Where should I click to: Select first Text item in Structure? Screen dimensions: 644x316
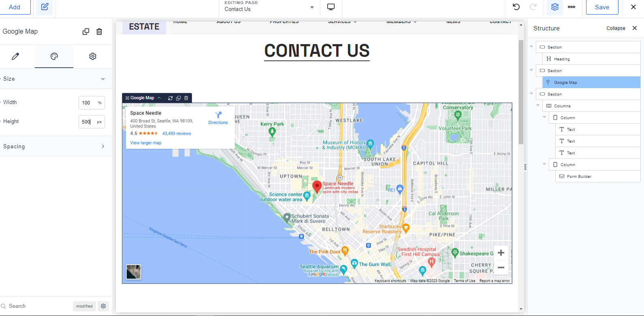tap(598, 129)
